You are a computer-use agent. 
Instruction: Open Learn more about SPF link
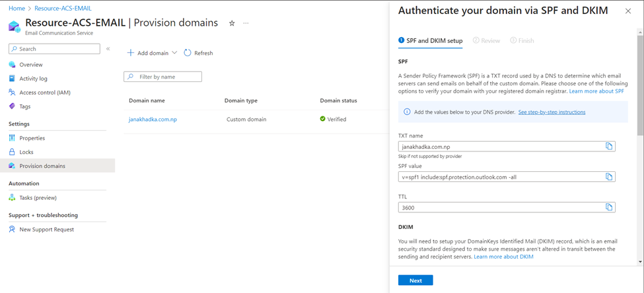(x=596, y=91)
